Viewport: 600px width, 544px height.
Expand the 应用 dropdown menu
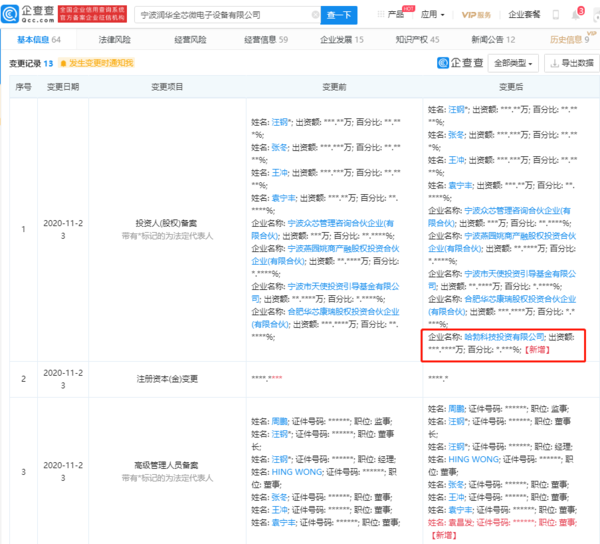pyautogui.click(x=432, y=15)
